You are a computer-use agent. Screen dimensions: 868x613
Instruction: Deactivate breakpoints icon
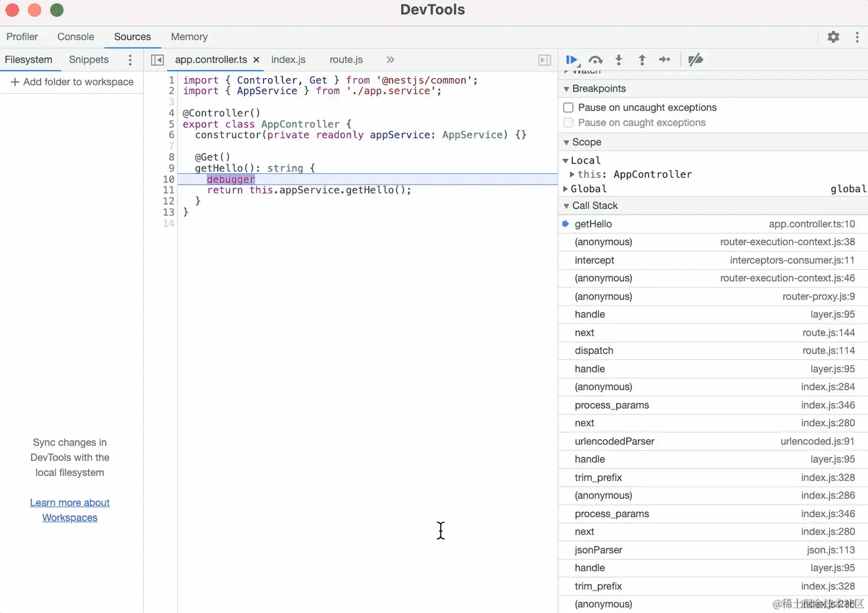(x=696, y=60)
